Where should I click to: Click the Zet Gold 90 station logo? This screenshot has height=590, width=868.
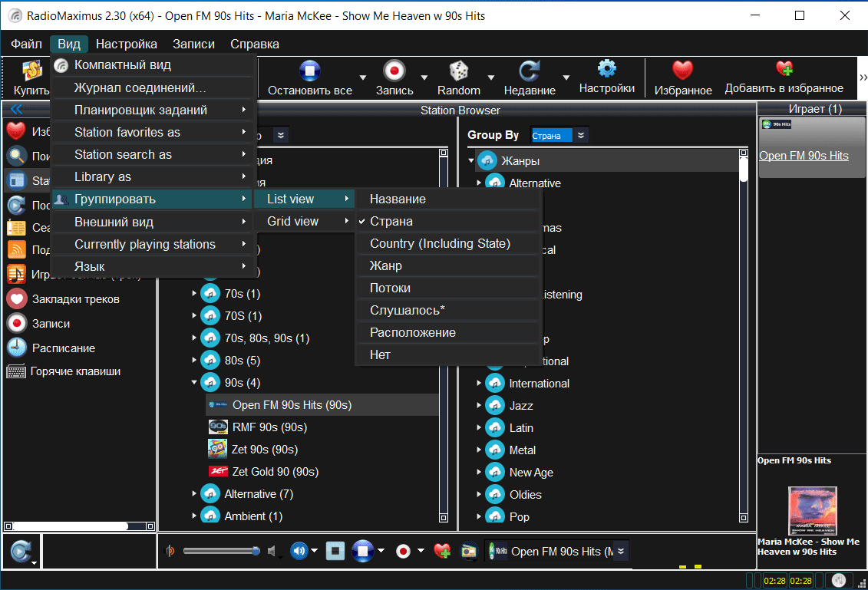tap(217, 472)
